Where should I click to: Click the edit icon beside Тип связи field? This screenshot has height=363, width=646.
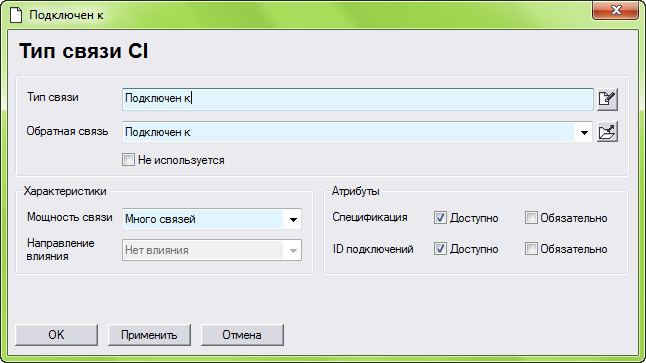pyautogui.click(x=607, y=99)
